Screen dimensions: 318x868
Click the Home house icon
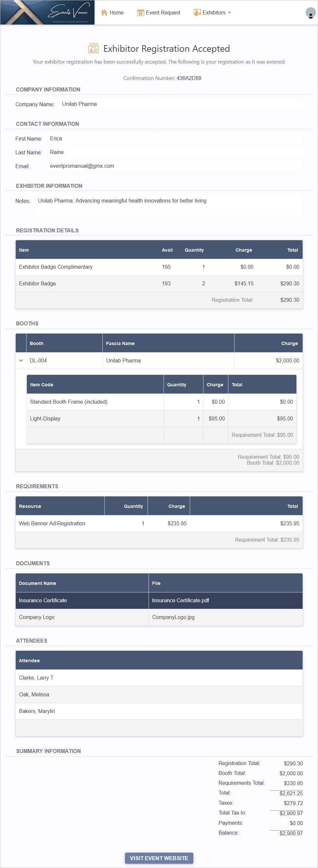point(104,12)
